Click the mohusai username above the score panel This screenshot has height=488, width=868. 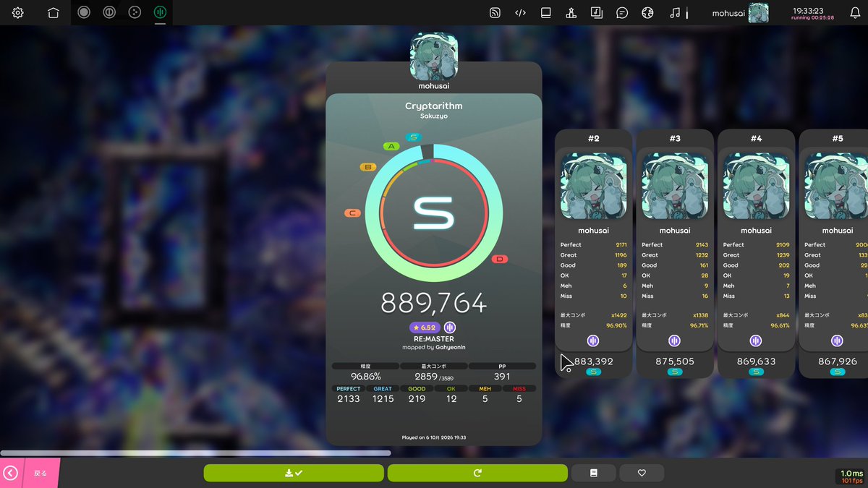tap(434, 86)
